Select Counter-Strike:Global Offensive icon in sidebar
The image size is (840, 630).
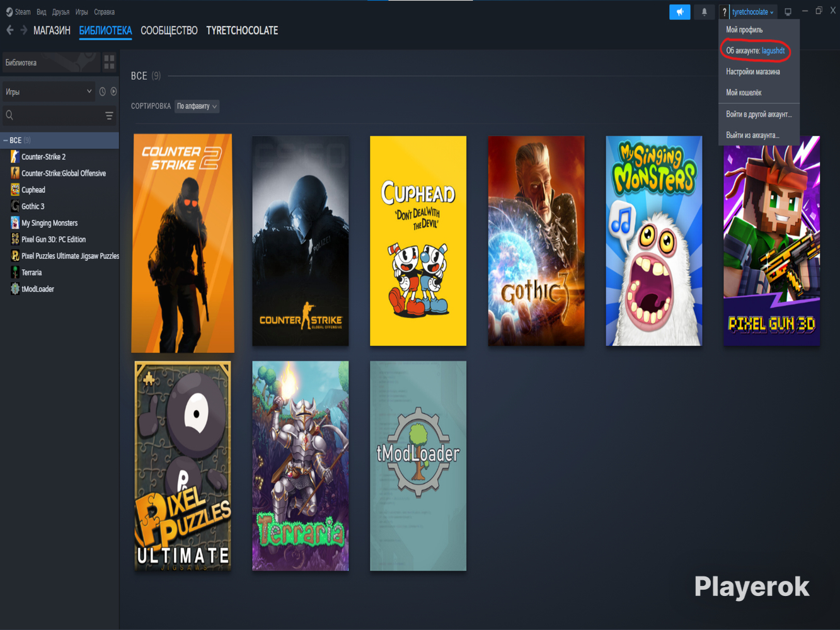click(x=15, y=173)
